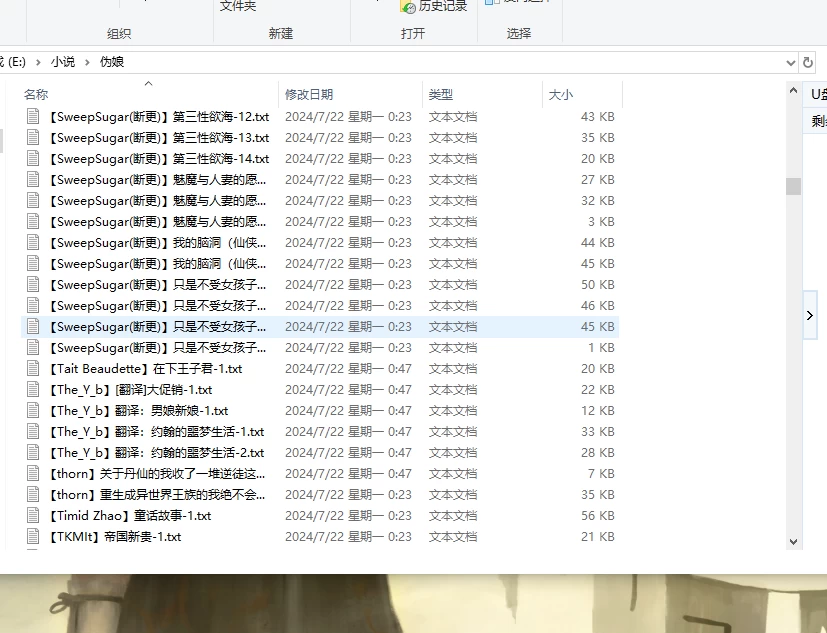This screenshot has height=633, width=827.
Task: Click the file icon of 第三性欲海-12.txt
Action: coord(33,117)
